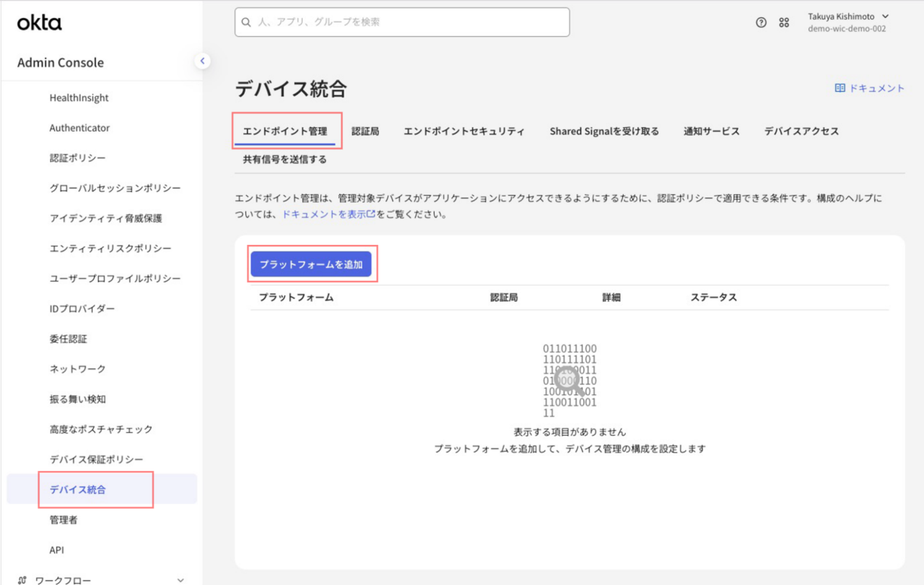Open the apps grid icon
Screen dimensions: 924x585
(784, 22)
